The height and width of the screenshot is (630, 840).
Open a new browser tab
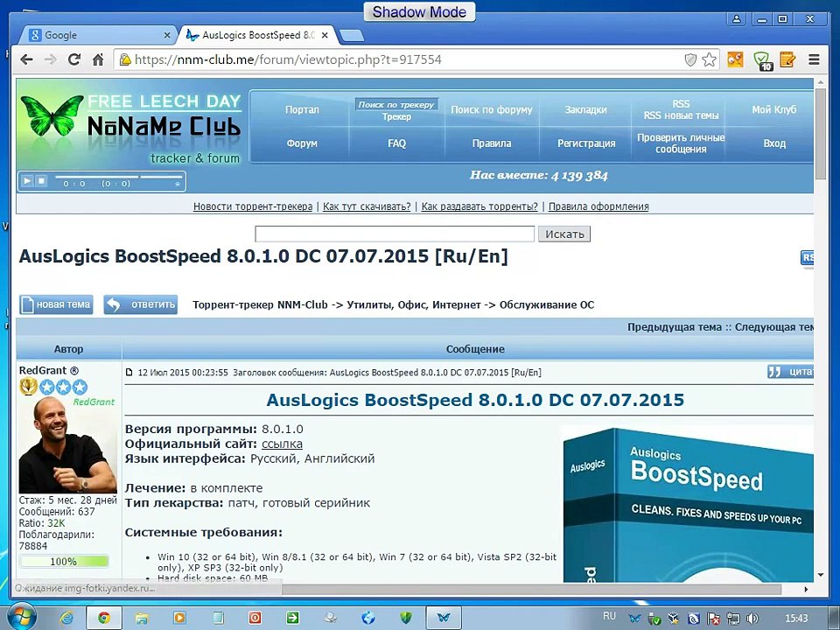coord(352,35)
